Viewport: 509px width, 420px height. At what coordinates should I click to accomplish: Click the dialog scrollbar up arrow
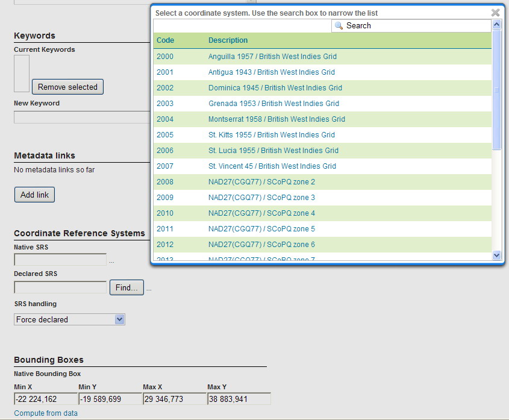[496, 24]
